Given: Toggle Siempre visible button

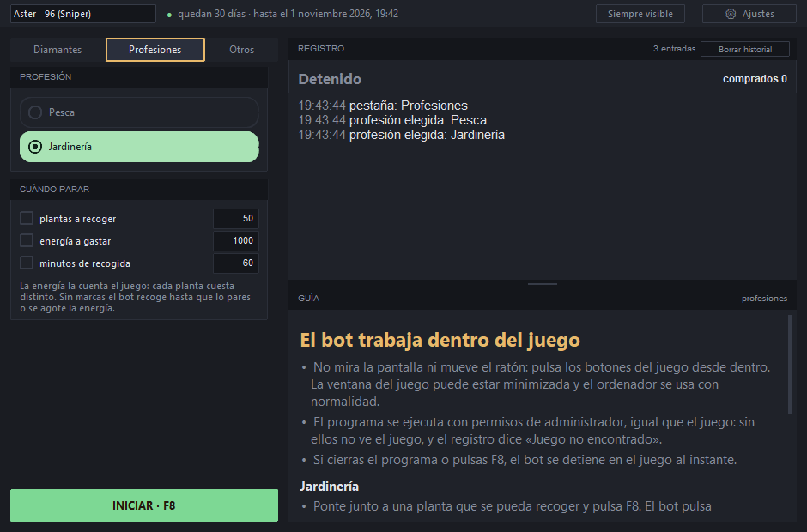Looking at the screenshot, I should point(640,14).
